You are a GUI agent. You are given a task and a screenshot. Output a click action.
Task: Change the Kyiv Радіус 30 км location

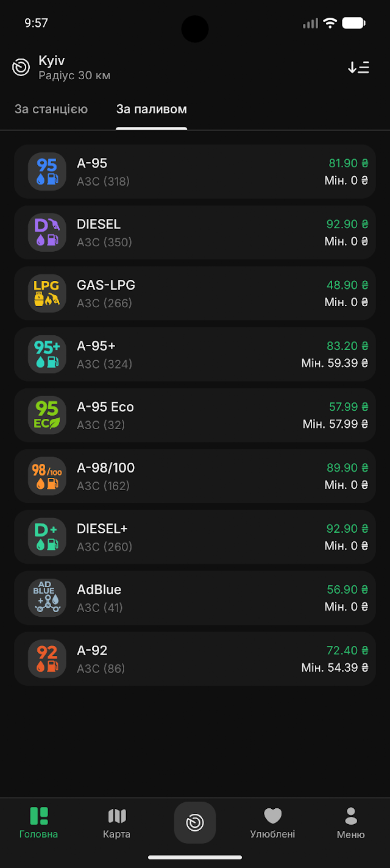click(74, 68)
